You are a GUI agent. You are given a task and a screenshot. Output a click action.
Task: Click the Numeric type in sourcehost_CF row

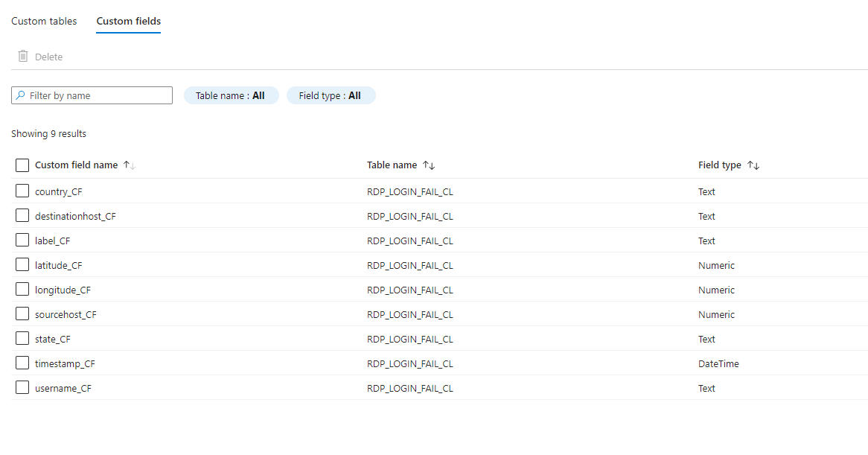click(x=716, y=314)
